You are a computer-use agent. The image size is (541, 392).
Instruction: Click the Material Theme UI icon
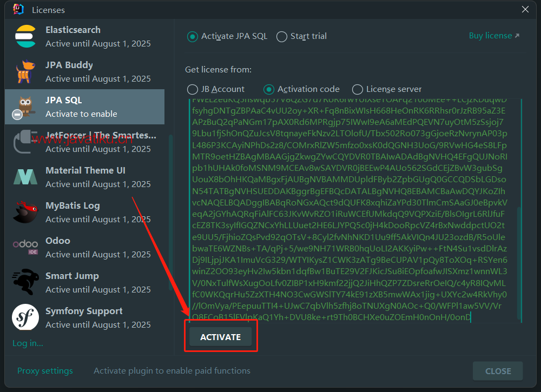(x=25, y=177)
